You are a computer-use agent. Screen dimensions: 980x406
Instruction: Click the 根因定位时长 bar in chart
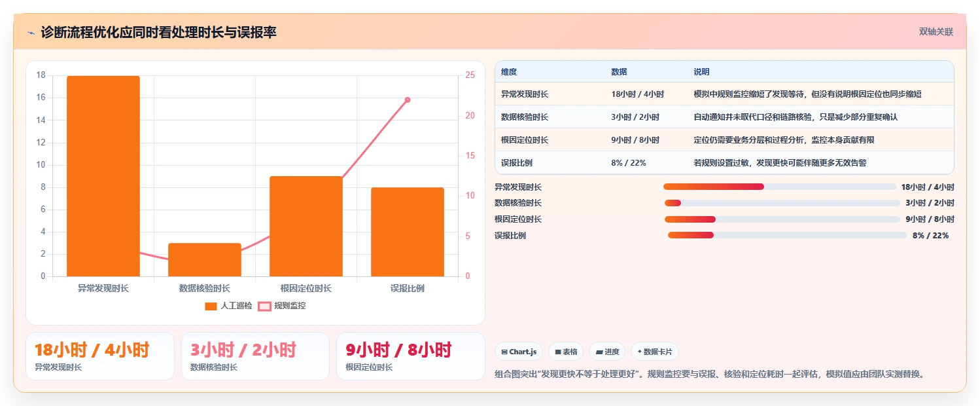[x=306, y=226]
